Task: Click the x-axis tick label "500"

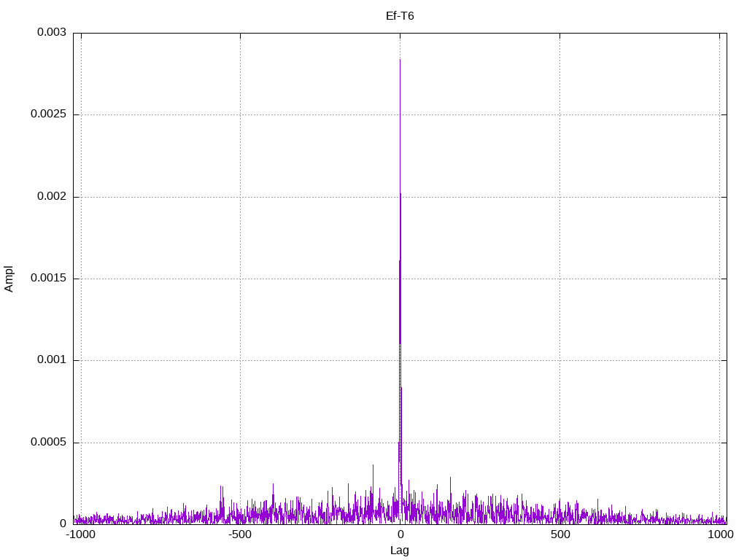Action: coord(560,534)
